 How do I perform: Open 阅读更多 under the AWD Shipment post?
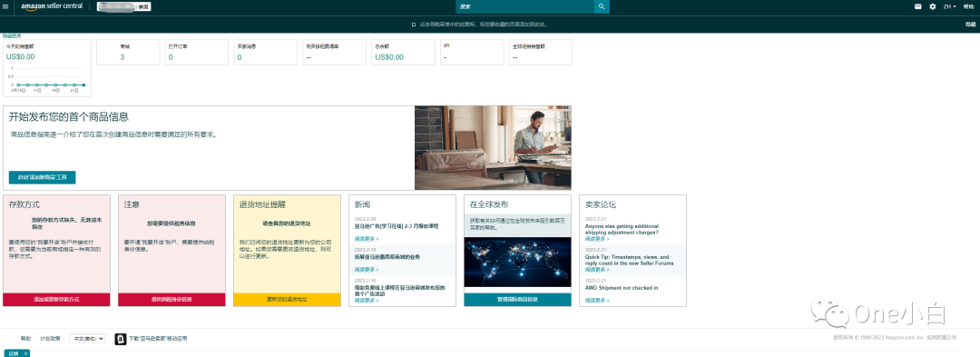[597, 300]
